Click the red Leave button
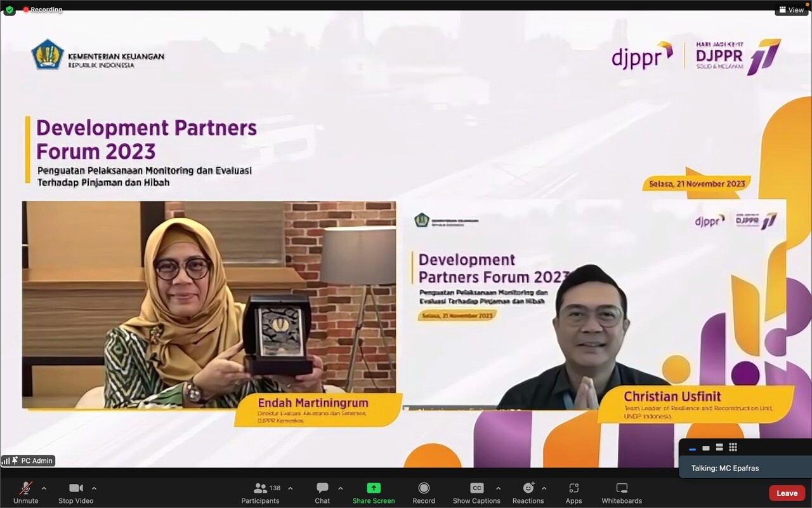Screen dimensions: 812x508 tap(787, 493)
